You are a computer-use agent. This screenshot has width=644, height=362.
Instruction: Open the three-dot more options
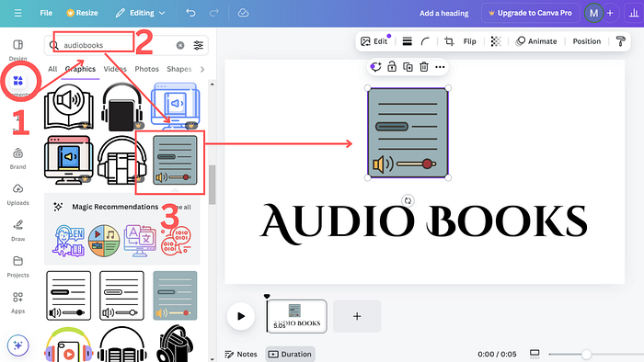(x=440, y=67)
